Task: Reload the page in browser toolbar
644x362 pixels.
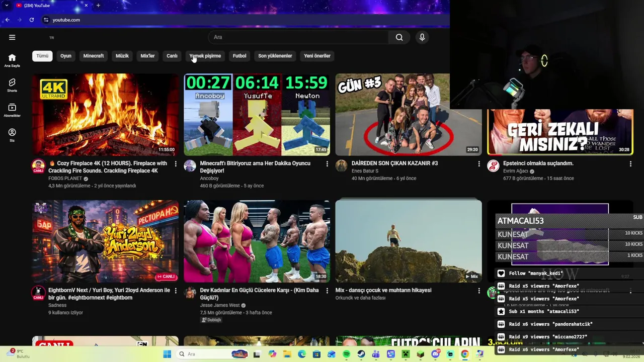Action: tap(32, 20)
